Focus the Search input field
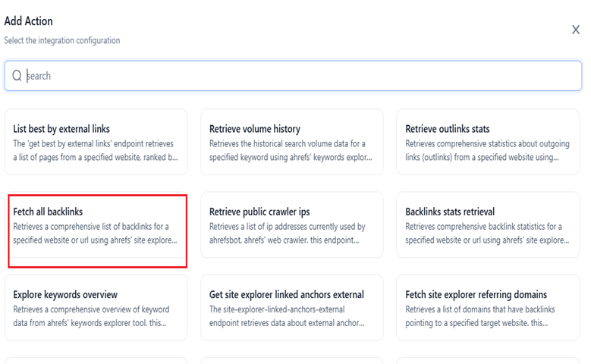 (293, 76)
